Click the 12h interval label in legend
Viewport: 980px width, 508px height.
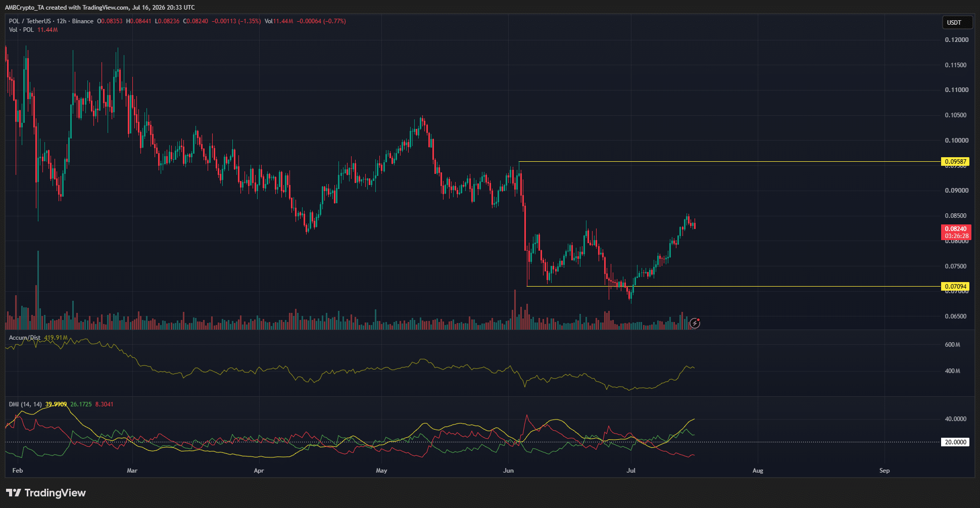click(62, 21)
